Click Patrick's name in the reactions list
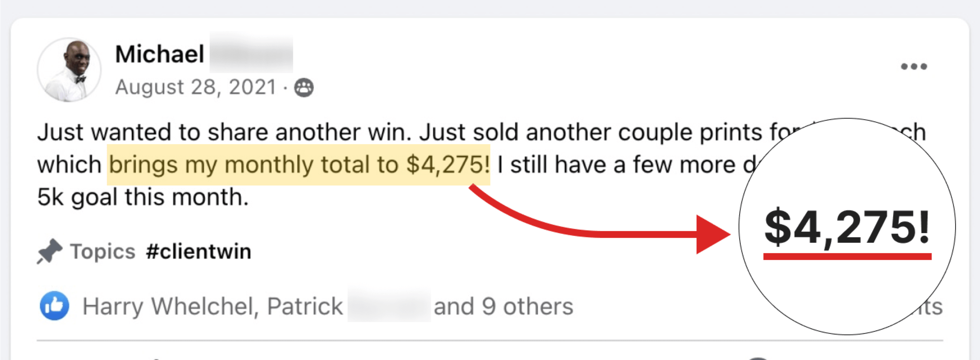 pyautogui.click(x=304, y=307)
